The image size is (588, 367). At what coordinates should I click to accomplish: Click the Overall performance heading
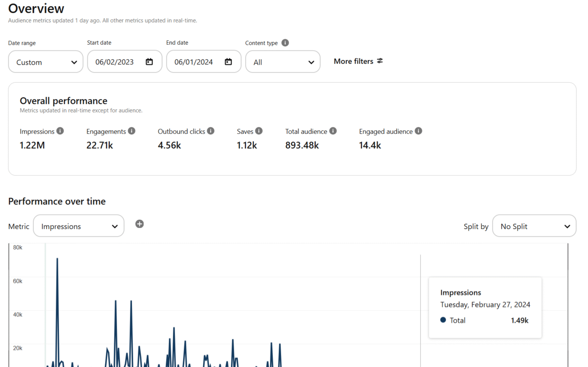(x=64, y=101)
